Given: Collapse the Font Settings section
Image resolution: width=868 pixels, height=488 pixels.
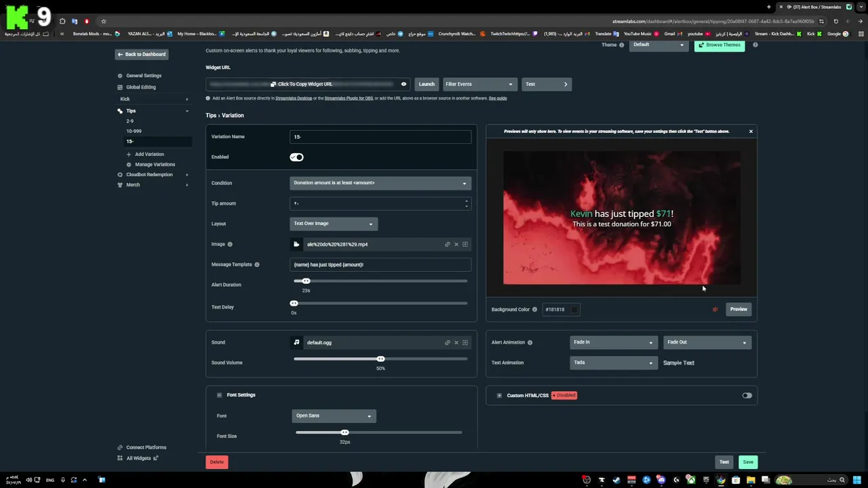Looking at the screenshot, I should (x=219, y=395).
